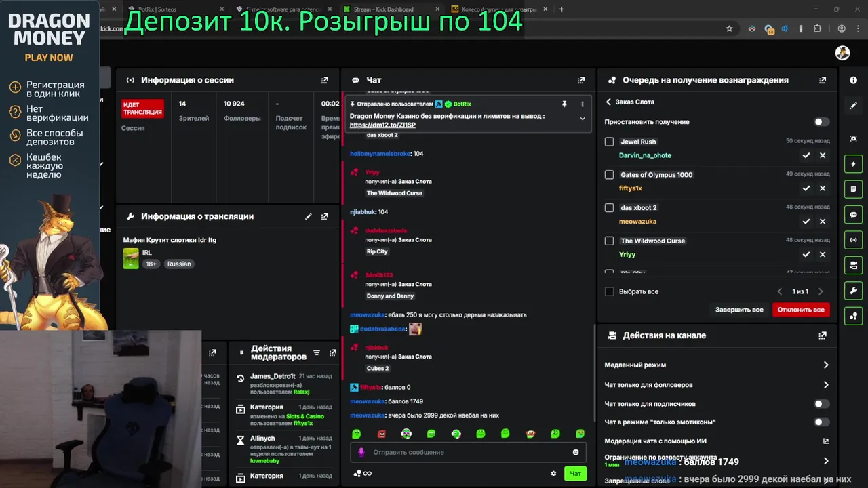Click the focus frame icon in right sidebar
This screenshot has width=868, height=488.
click(x=853, y=138)
